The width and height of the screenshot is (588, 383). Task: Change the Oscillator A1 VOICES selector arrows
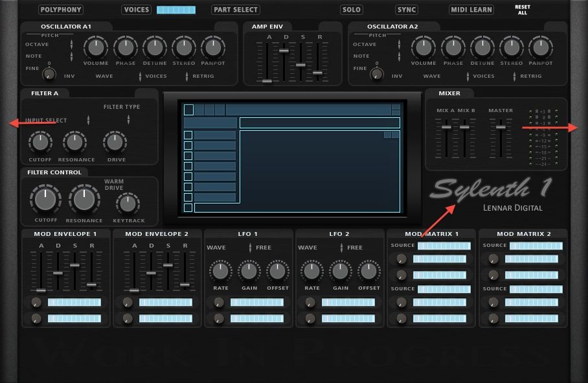pos(187,76)
